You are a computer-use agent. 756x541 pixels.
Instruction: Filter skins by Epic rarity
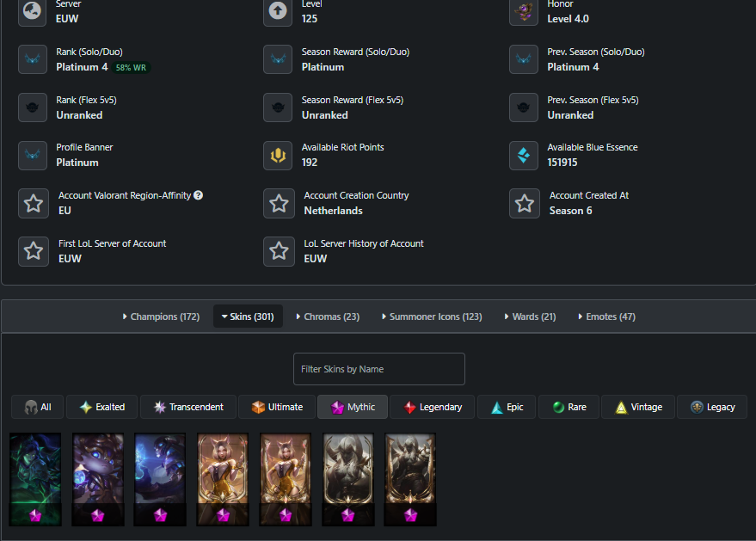(x=507, y=407)
